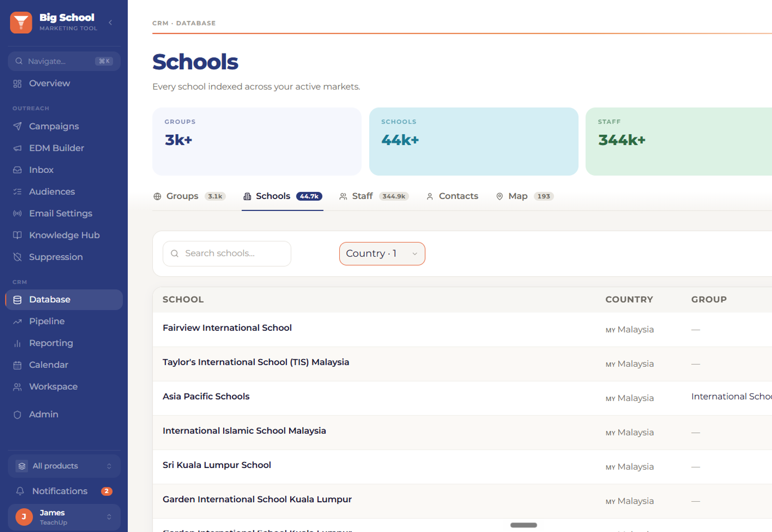Image resolution: width=772 pixels, height=532 pixels.
Task: Switch to the Staff tab
Action: pyautogui.click(x=373, y=196)
